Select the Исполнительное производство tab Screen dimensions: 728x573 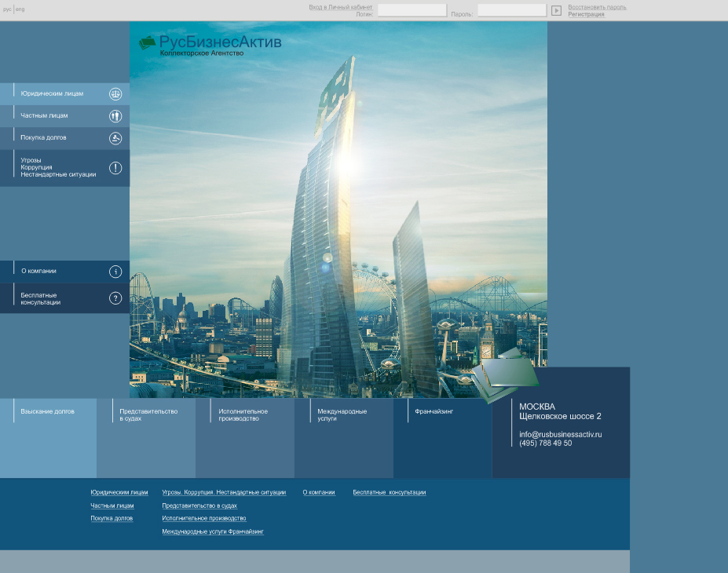[x=243, y=414]
